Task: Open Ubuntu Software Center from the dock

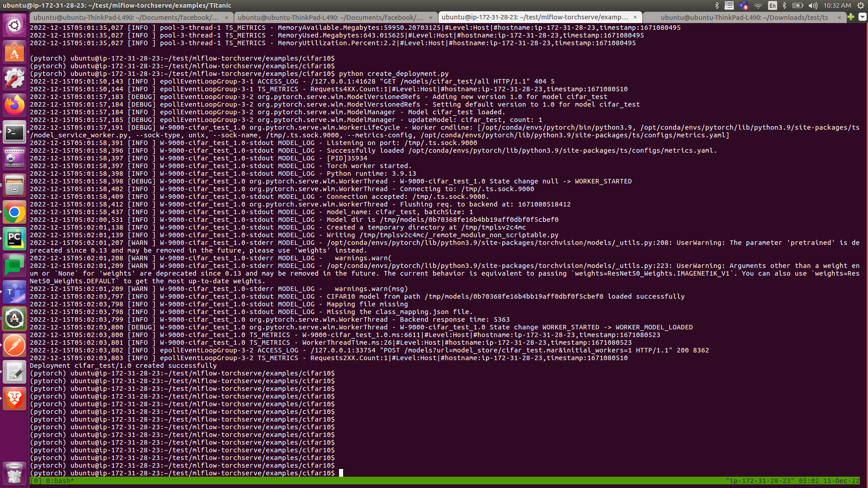Action: click(14, 52)
